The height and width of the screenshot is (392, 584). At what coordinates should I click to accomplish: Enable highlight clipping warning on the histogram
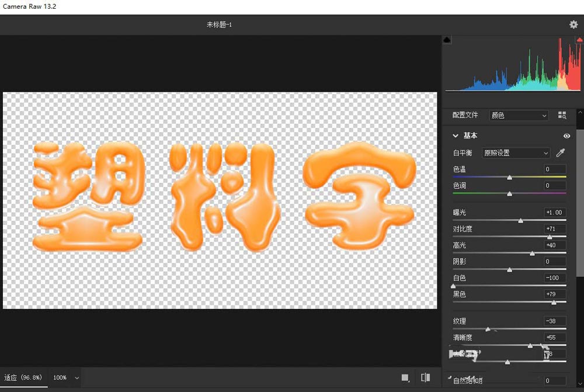coord(580,40)
